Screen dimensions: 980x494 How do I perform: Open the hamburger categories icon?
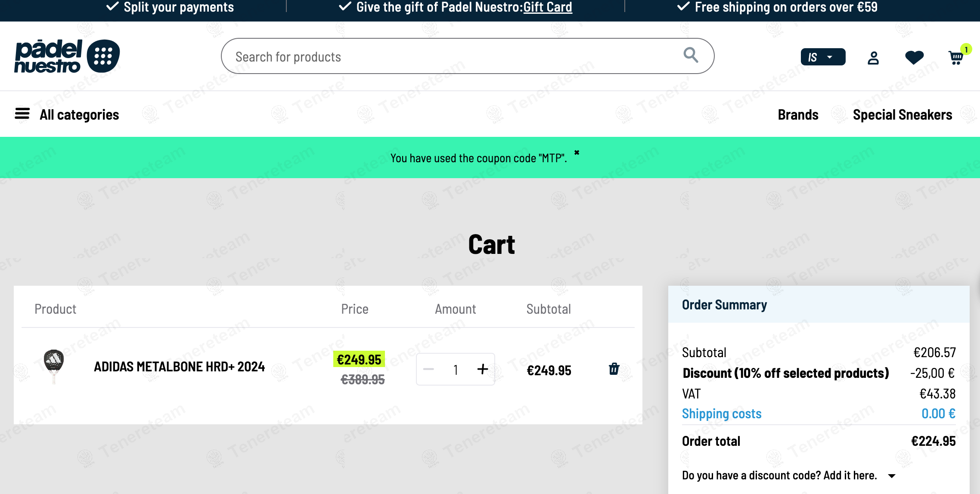click(x=22, y=114)
